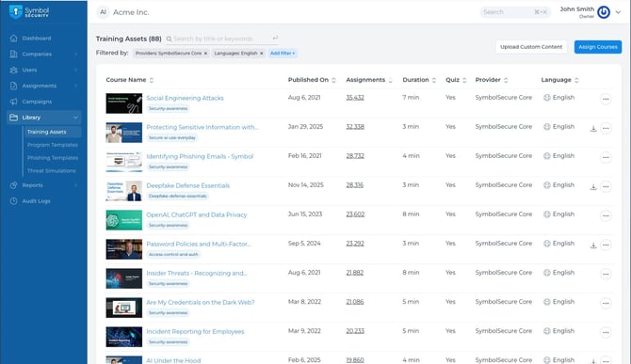Select Training Assets in Library menu
631x364 pixels.
pyautogui.click(x=53, y=132)
